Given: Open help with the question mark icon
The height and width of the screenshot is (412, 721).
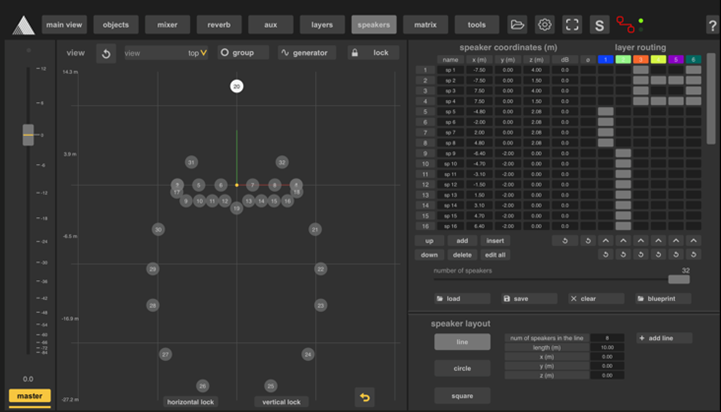Looking at the screenshot, I should click(711, 23).
